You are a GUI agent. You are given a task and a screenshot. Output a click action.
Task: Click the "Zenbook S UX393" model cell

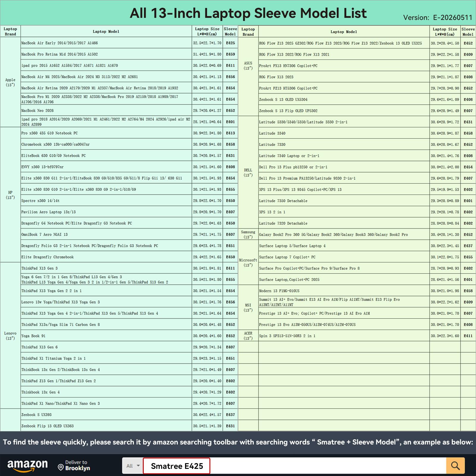pyautogui.click(x=106, y=415)
